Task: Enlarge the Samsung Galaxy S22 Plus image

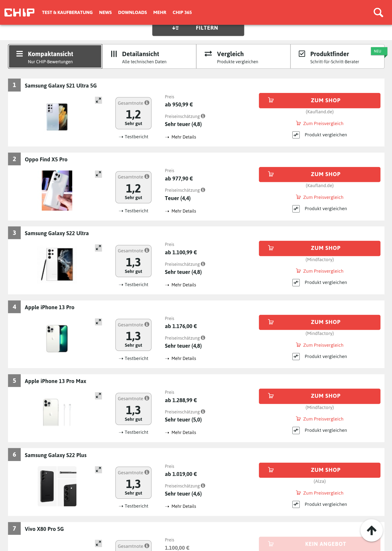Action: 98,470
